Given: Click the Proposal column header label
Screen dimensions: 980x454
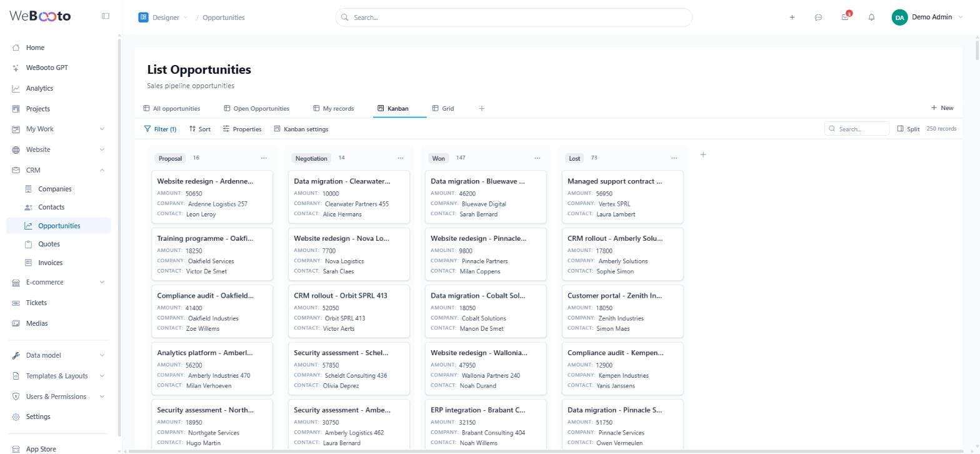Looking at the screenshot, I should [x=170, y=158].
